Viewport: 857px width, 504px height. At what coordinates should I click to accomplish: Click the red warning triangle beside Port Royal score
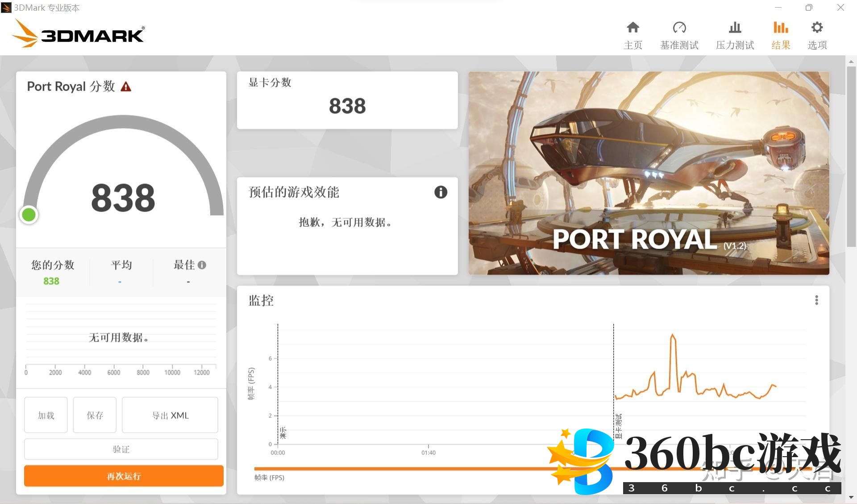[126, 87]
